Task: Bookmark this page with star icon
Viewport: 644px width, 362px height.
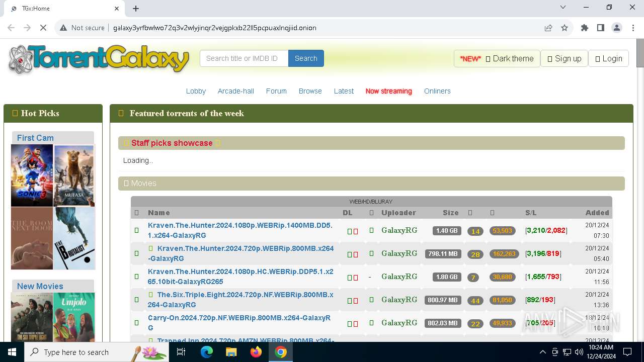Action: coord(565,28)
